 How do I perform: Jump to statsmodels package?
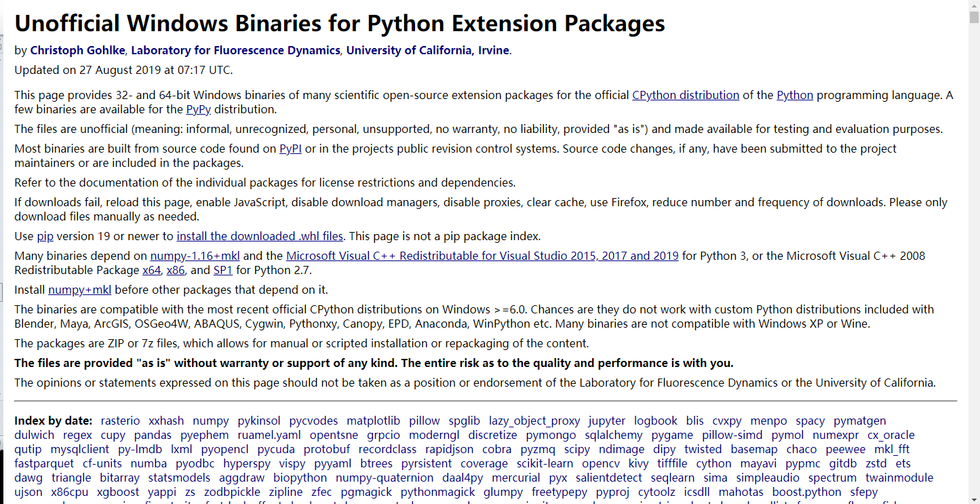tap(180, 478)
